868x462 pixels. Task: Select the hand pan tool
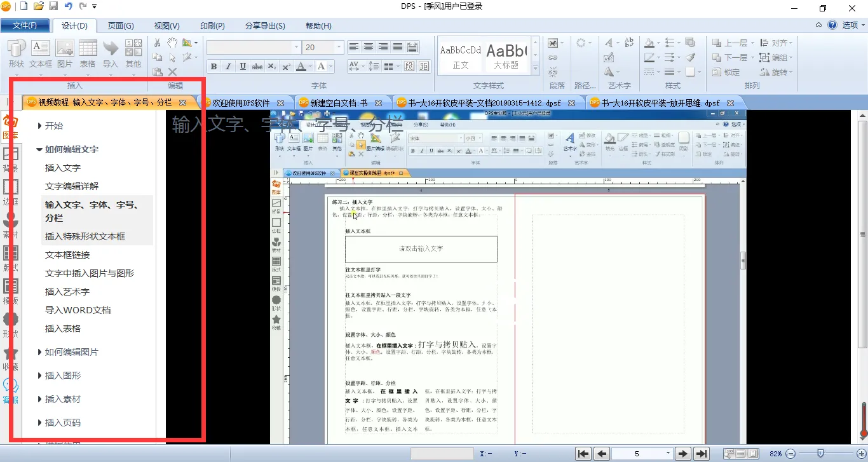[172, 43]
